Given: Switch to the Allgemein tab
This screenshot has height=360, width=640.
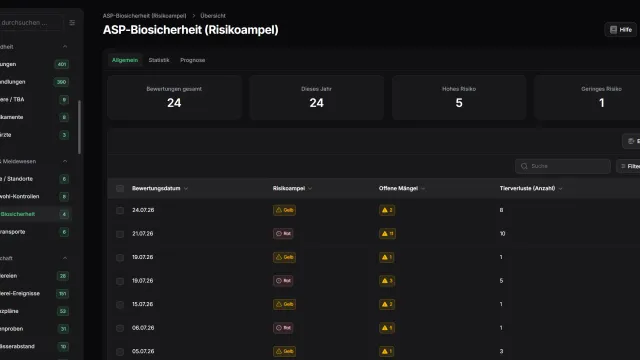Looking at the screenshot, I should 125,60.
